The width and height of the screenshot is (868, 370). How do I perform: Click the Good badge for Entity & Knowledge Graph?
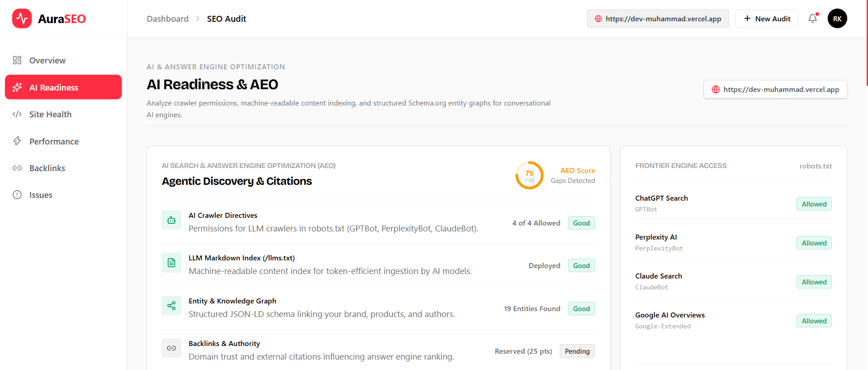click(x=582, y=308)
